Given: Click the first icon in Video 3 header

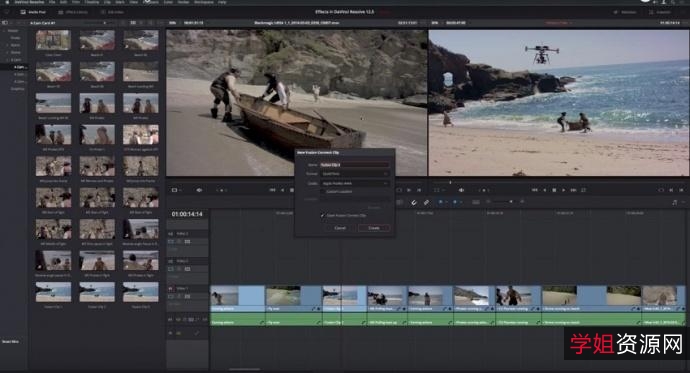Looking at the screenshot, I should 171,241.
